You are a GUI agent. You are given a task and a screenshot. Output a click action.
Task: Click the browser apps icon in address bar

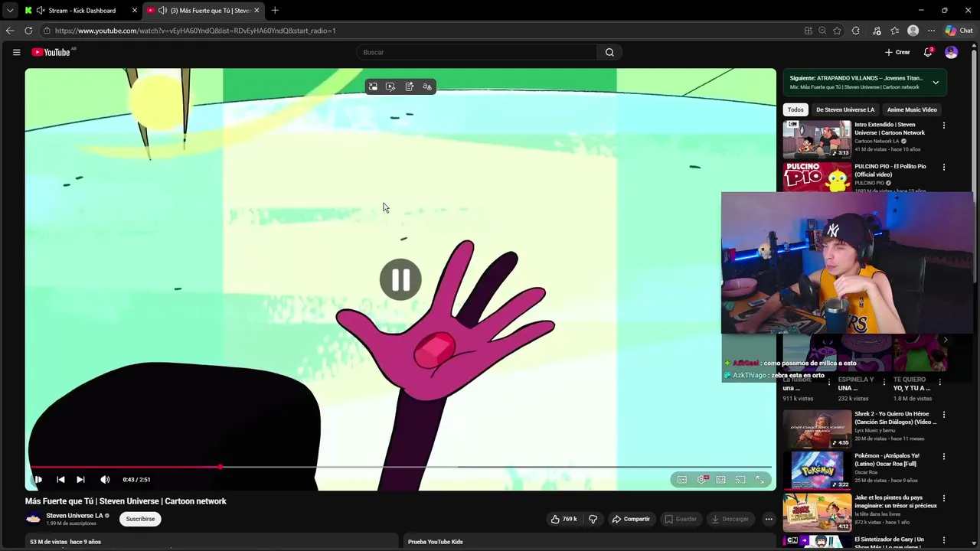[808, 31]
